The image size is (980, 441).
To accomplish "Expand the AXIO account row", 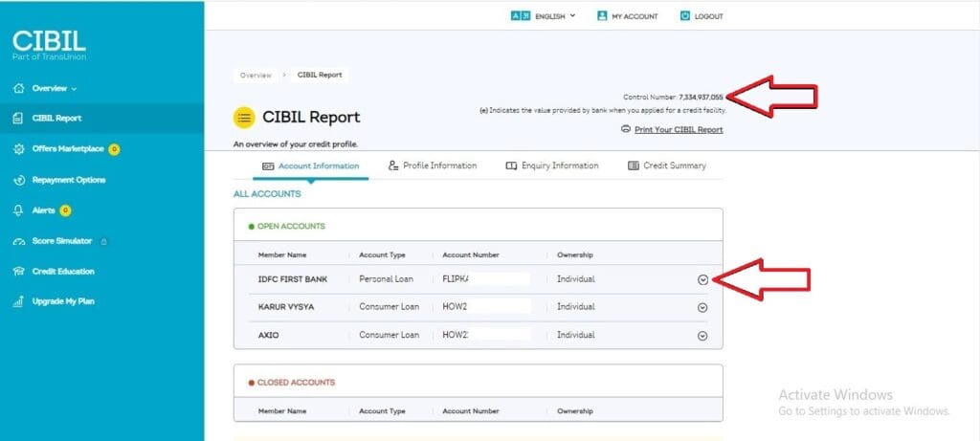I will click(x=702, y=336).
